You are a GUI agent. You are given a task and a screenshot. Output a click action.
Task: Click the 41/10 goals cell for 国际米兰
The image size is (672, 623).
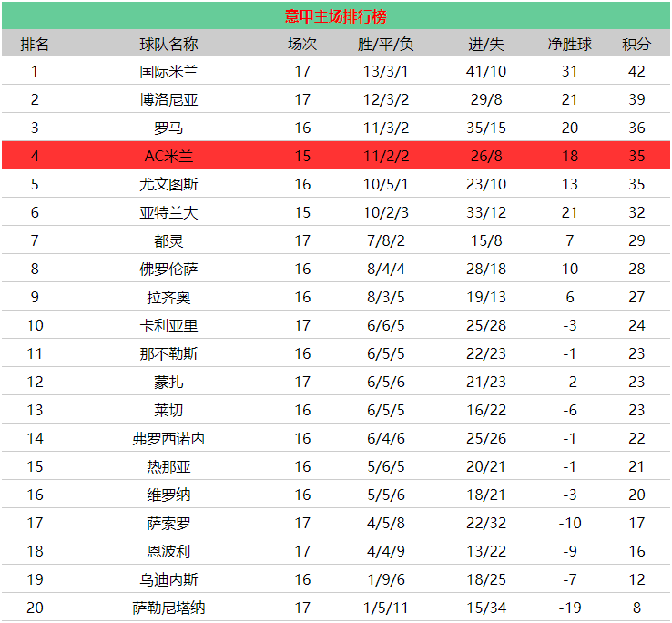[485, 72]
